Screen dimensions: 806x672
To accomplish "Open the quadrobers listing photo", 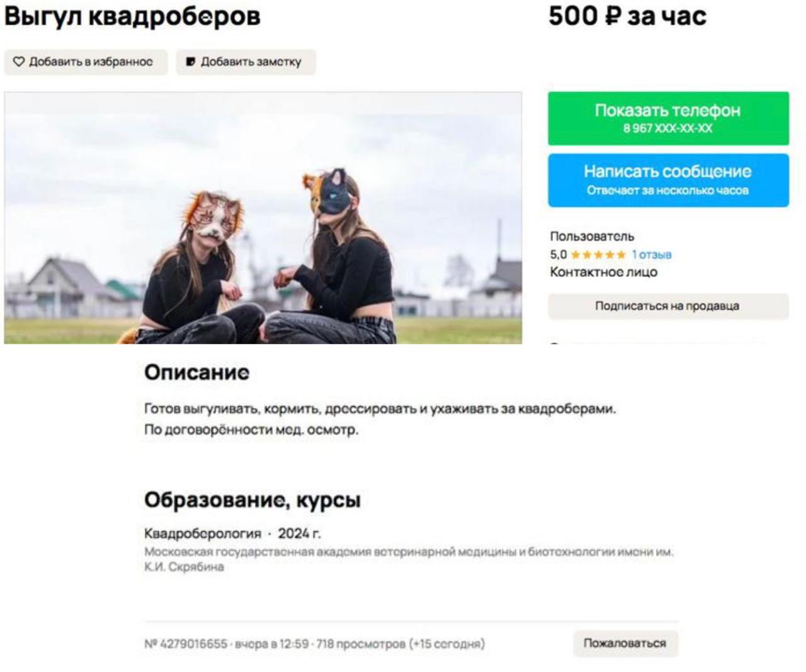I will (263, 218).
